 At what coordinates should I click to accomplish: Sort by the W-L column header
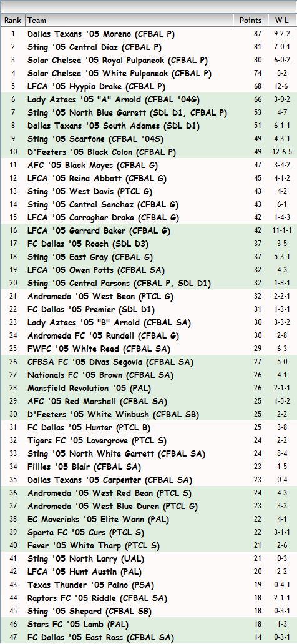pos(282,21)
